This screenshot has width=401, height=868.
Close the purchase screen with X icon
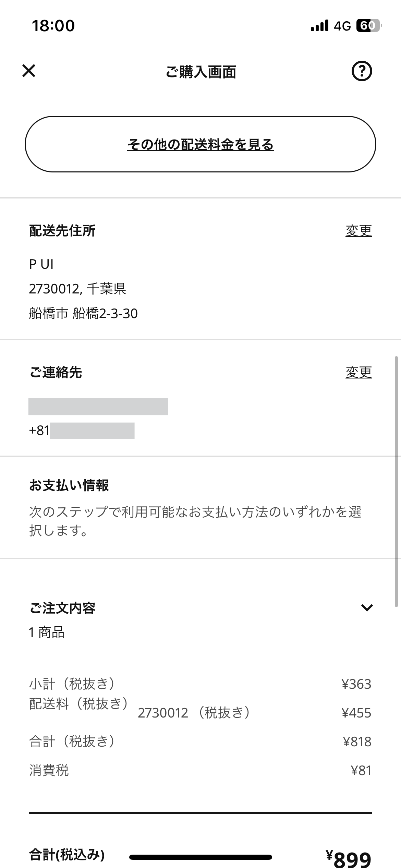29,71
